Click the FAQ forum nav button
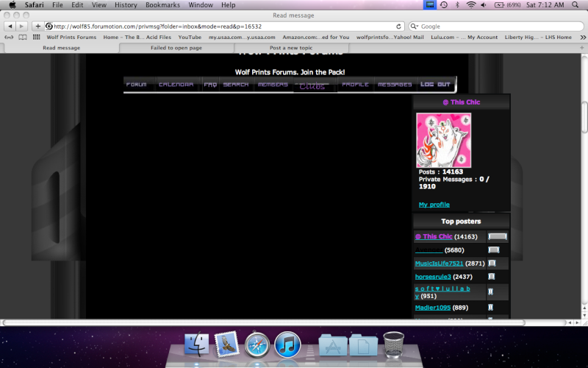The image size is (588, 368). tap(210, 85)
